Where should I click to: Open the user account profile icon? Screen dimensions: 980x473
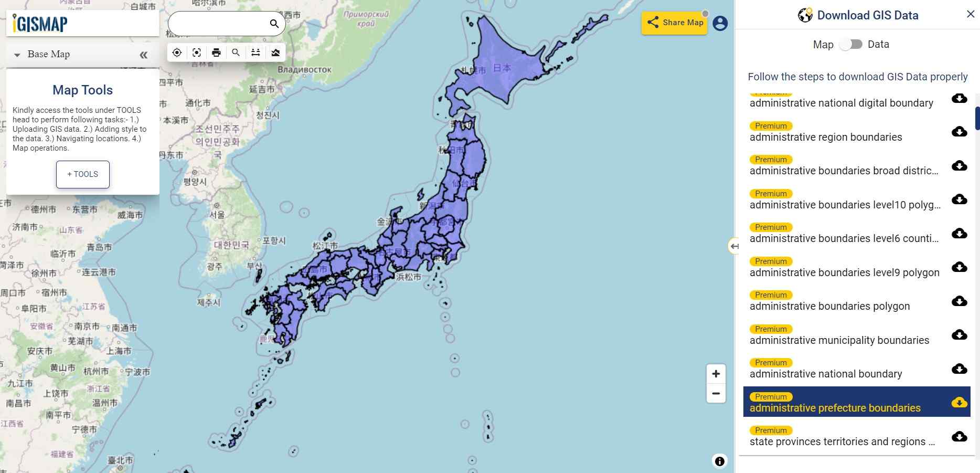pos(720,23)
